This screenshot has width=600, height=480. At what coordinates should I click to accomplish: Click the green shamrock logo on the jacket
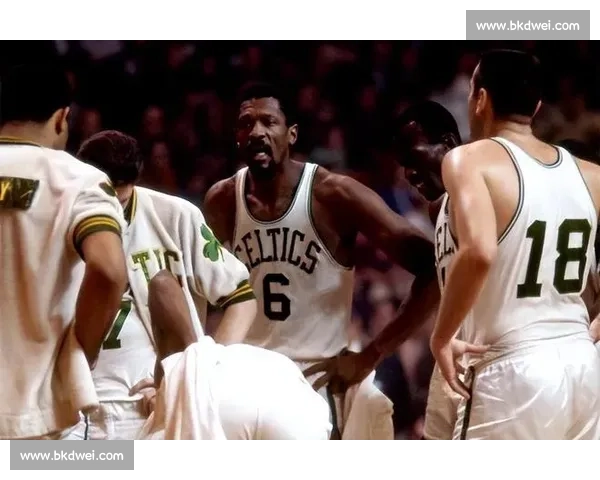coord(211,244)
